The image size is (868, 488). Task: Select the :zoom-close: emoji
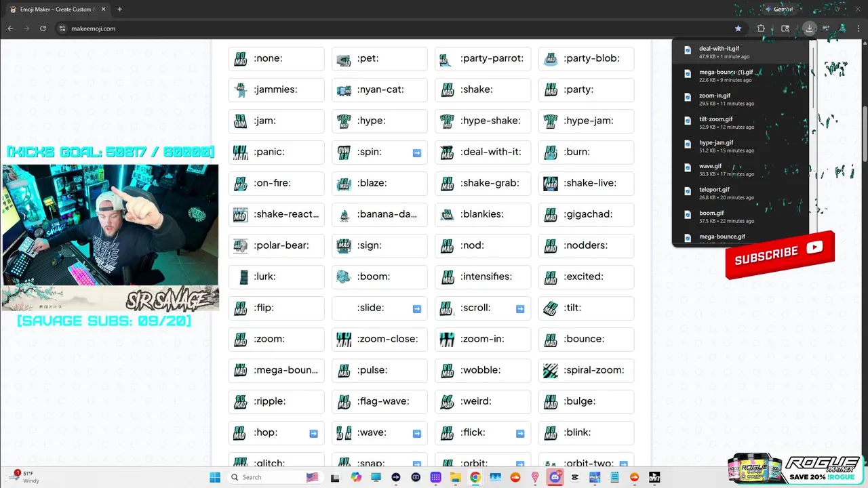click(x=380, y=339)
